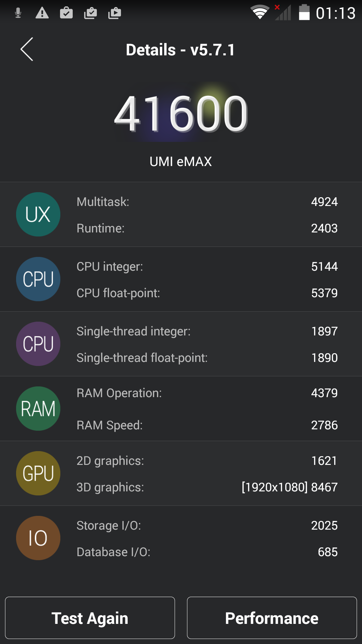Tap the green RAM category icon
The height and width of the screenshot is (644, 362).
point(38,409)
